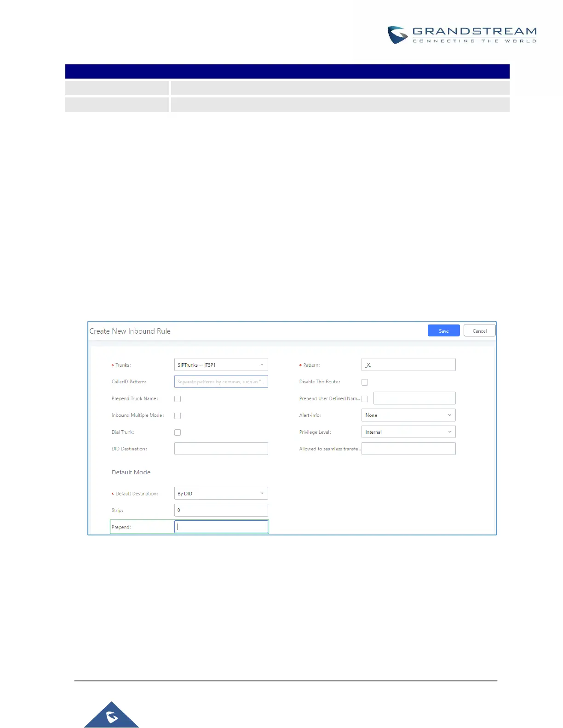563x728 pixels.
Task: Click the Strip input field
Action: (221, 510)
